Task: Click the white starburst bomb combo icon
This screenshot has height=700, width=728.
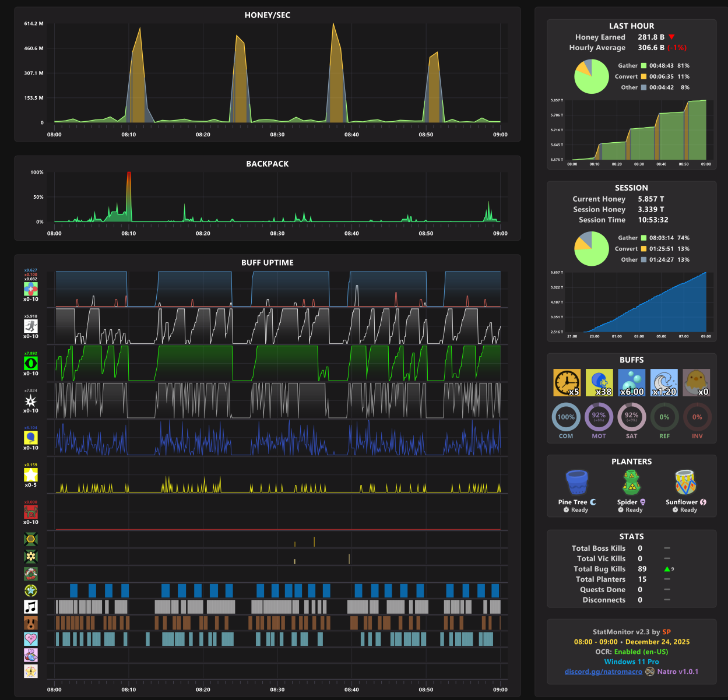Action: 31,400
